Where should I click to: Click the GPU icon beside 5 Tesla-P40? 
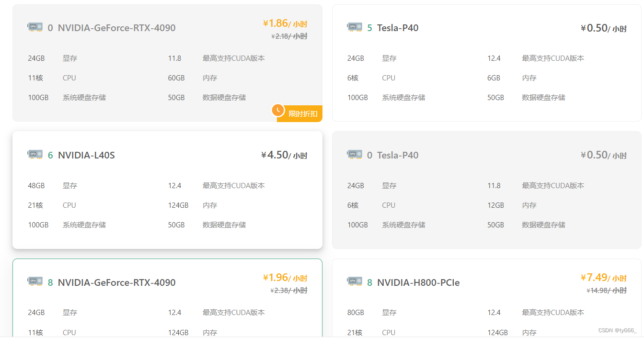coord(355,27)
